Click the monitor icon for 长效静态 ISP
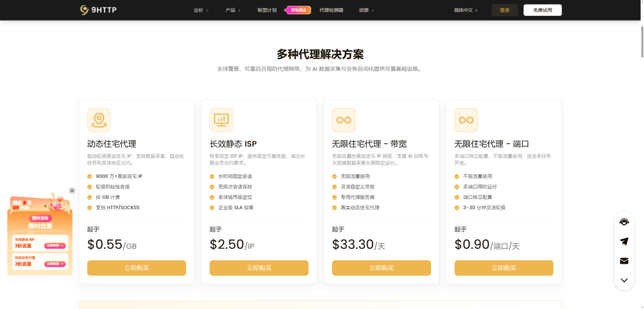Screen dimensions: 644x309 [x=221, y=120]
